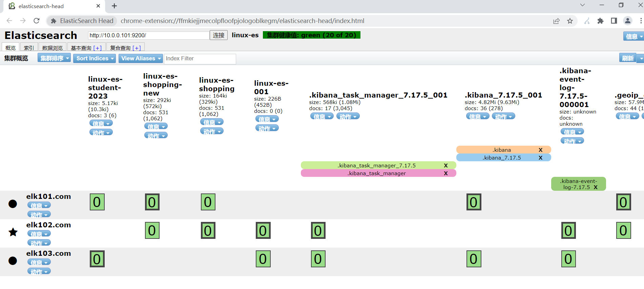Reload the elasticsearch-head page
This screenshot has width=644, height=289.
(37, 21)
